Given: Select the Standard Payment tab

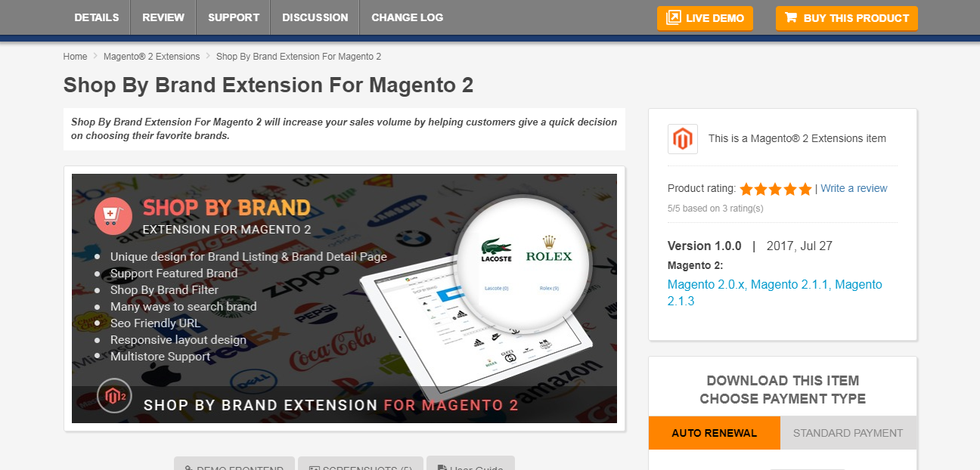Looking at the screenshot, I should [x=848, y=433].
